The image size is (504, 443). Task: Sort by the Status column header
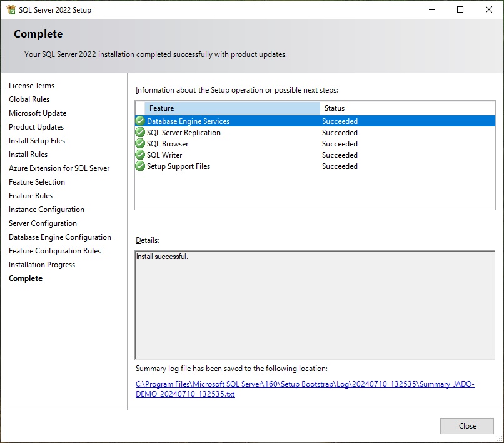[x=406, y=108]
